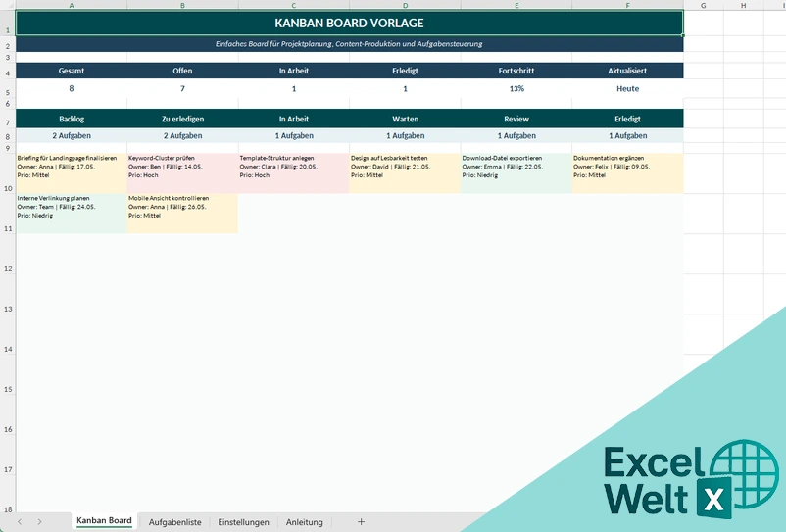786x532 pixels.
Task: Select the Gesamt value 8
Action: click(x=72, y=88)
